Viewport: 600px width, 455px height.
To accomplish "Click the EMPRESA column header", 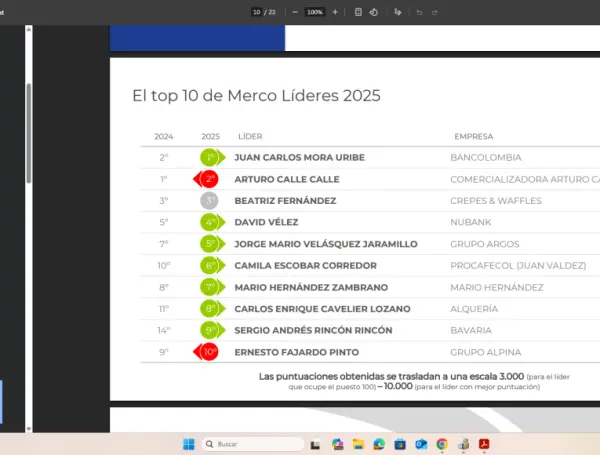I will tap(474, 137).
